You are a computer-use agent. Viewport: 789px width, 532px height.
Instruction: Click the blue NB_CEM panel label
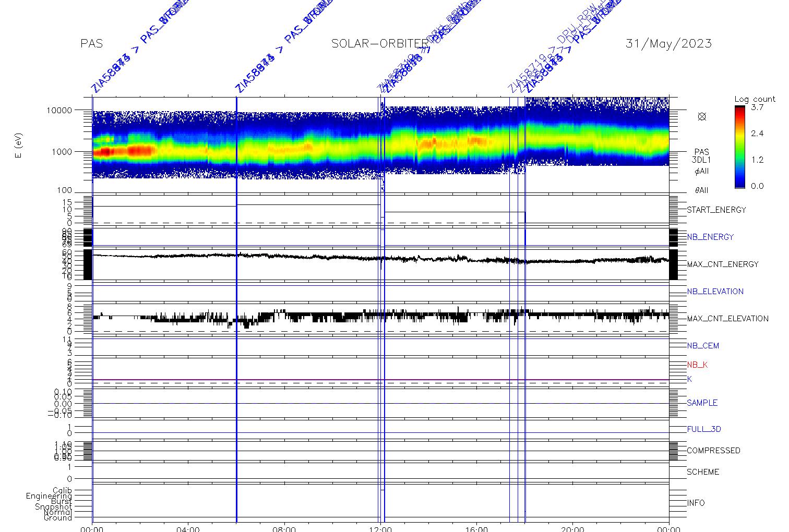point(703,346)
